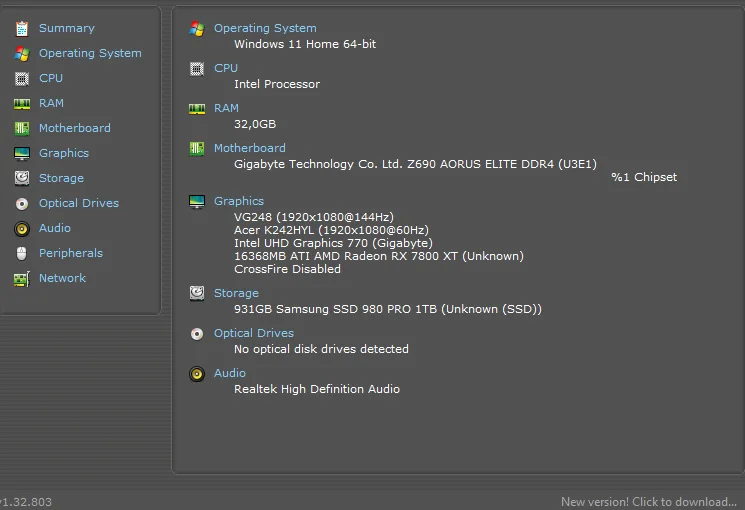Click VG248 (1920x1080@144Hz) monitor line

(314, 217)
